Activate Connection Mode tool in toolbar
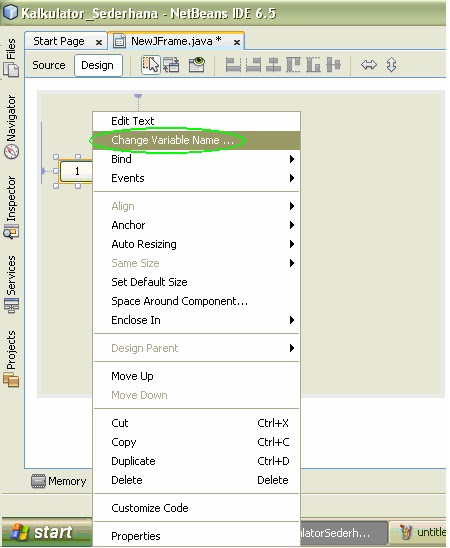The image size is (450, 548). point(171,65)
